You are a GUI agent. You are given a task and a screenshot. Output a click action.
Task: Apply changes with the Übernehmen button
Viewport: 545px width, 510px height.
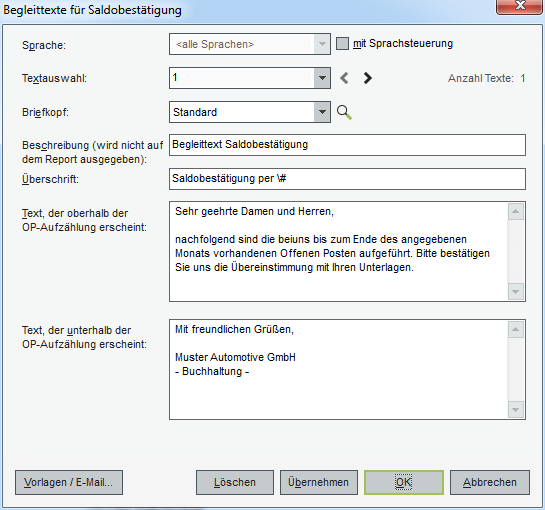click(319, 482)
